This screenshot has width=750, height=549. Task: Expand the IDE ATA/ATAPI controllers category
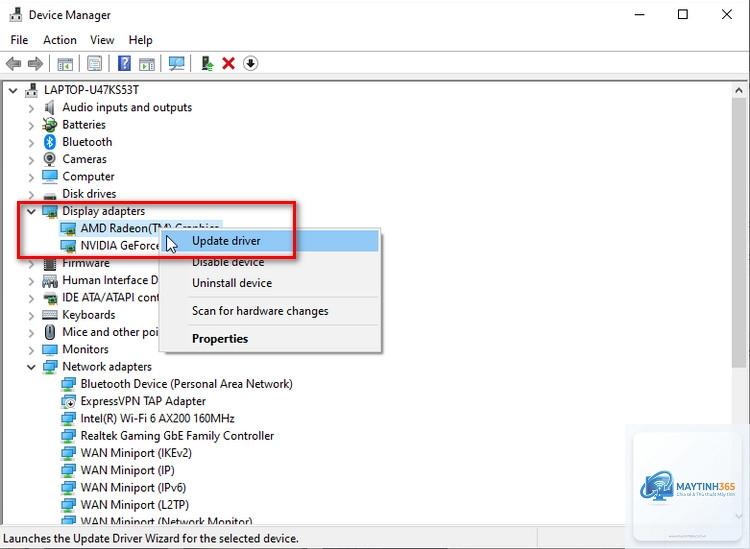point(31,298)
